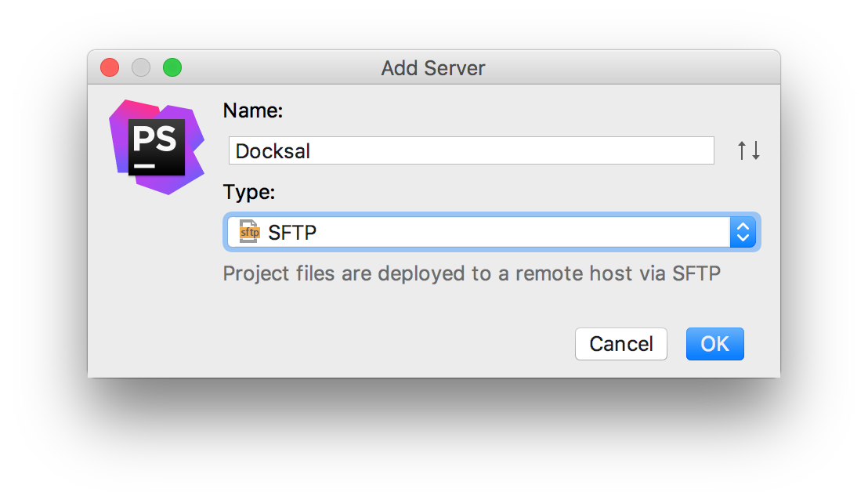Viewport: 868px width, 503px height.
Task: Click the up-down arrows icon beside Name field
Action: tap(749, 150)
